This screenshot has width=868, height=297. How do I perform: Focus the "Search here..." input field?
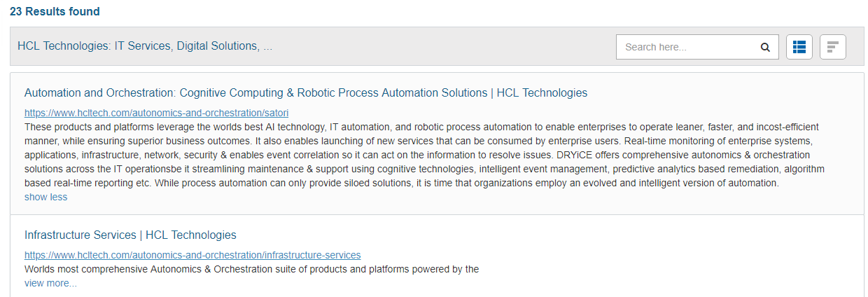(686, 48)
